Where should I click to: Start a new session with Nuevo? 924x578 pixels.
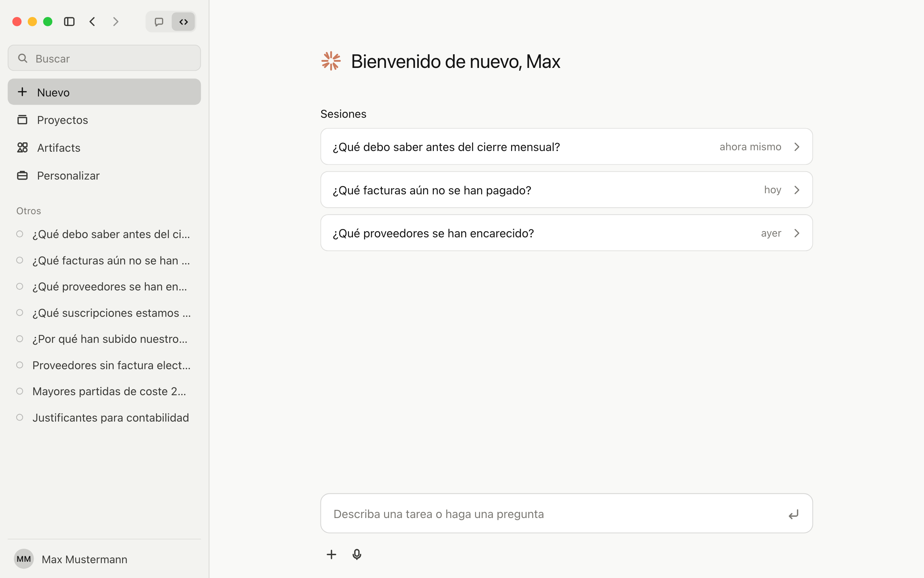[x=104, y=92]
